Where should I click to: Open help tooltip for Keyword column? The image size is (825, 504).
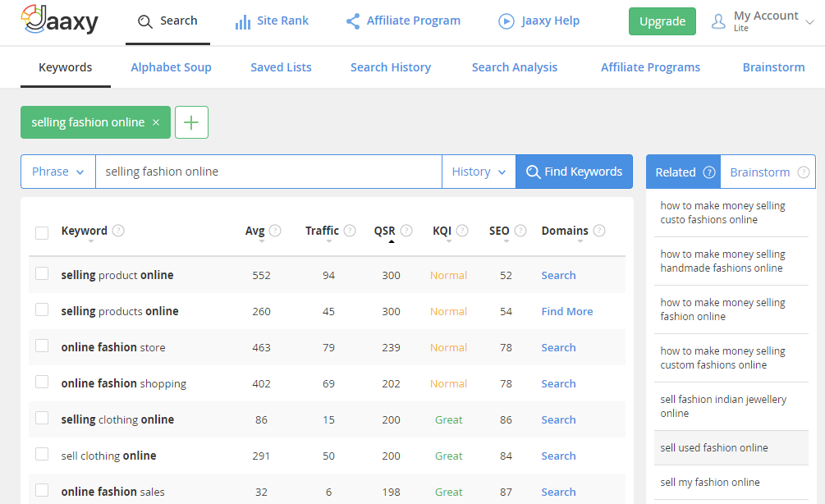point(118,231)
